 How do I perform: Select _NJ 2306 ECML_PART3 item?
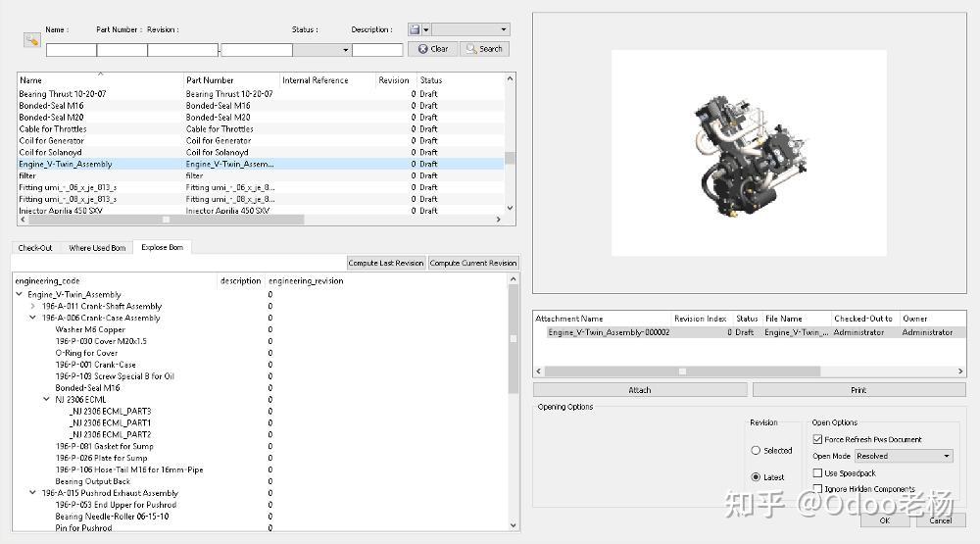[x=110, y=412]
